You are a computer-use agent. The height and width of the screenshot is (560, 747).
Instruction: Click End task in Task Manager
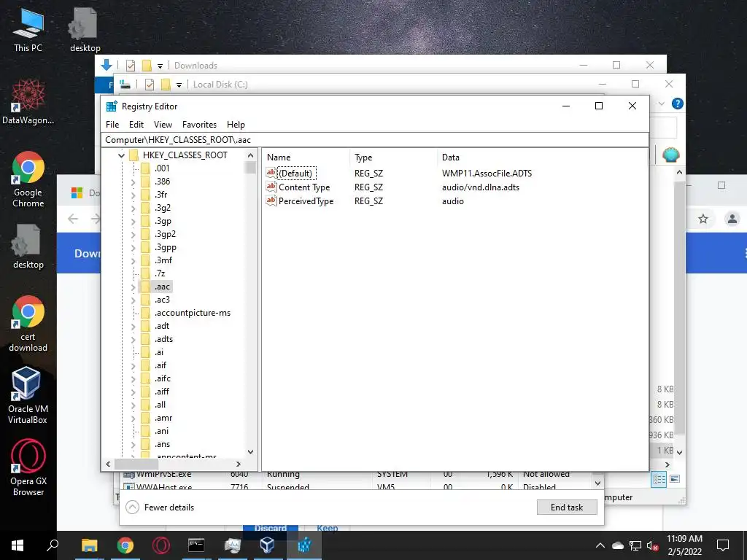(567, 507)
